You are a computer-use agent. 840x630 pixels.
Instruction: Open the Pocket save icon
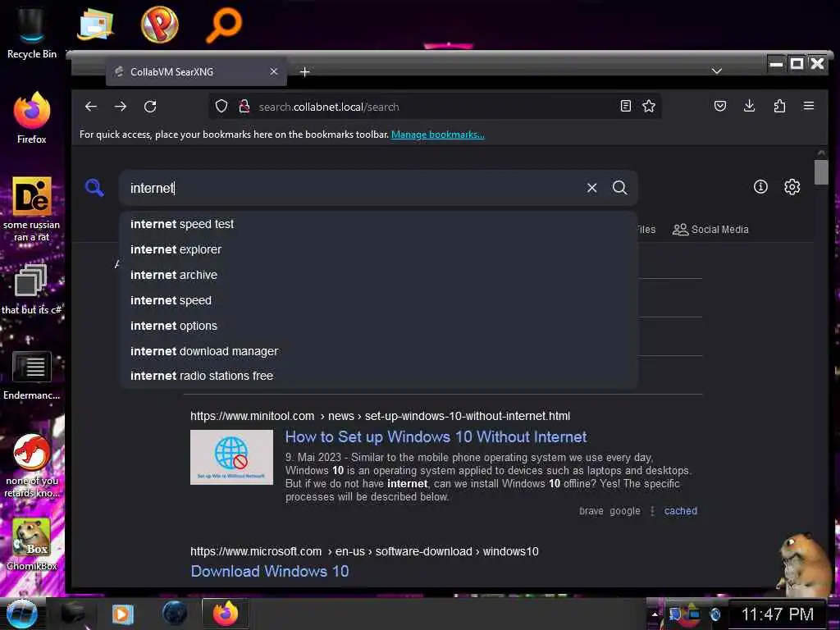720,106
